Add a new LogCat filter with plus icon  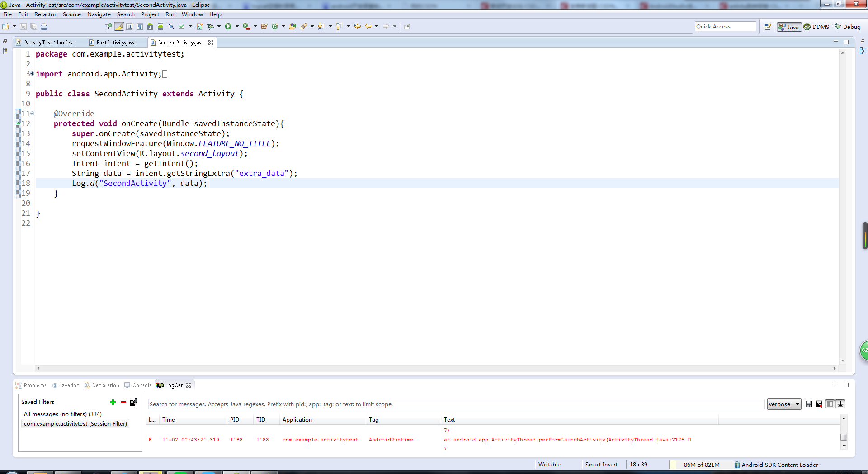(x=113, y=402)
